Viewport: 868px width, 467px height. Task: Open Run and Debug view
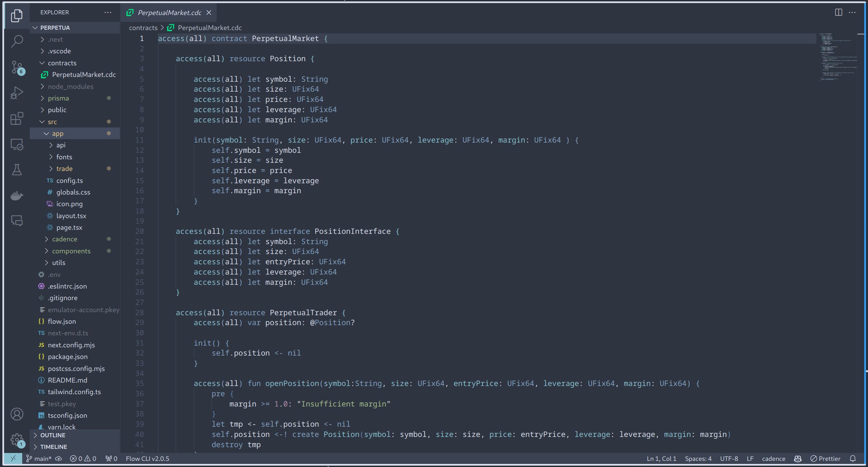coord(16,93)
